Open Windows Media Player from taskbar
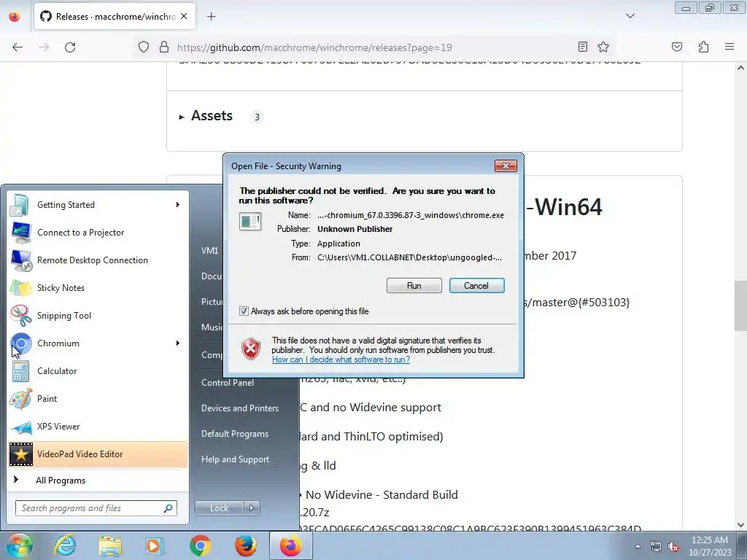This screenshot has width=747, height=560. (x=155, y=545)
